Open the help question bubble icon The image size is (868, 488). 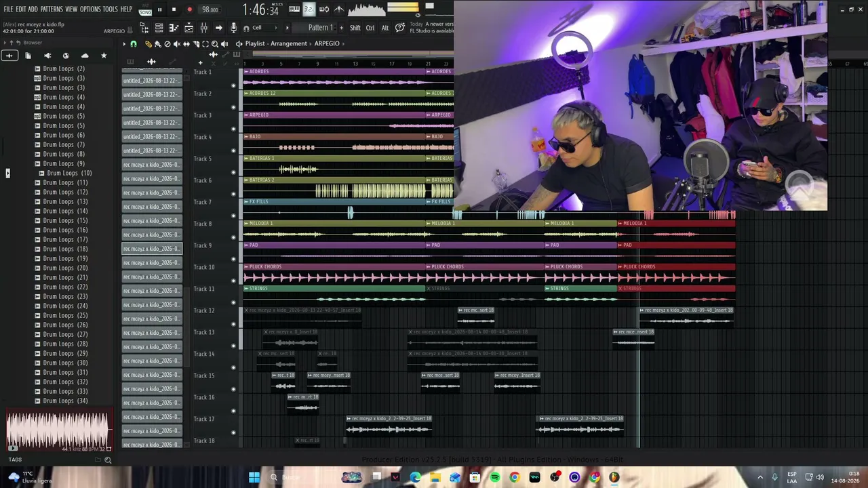[x=400, y=27]
